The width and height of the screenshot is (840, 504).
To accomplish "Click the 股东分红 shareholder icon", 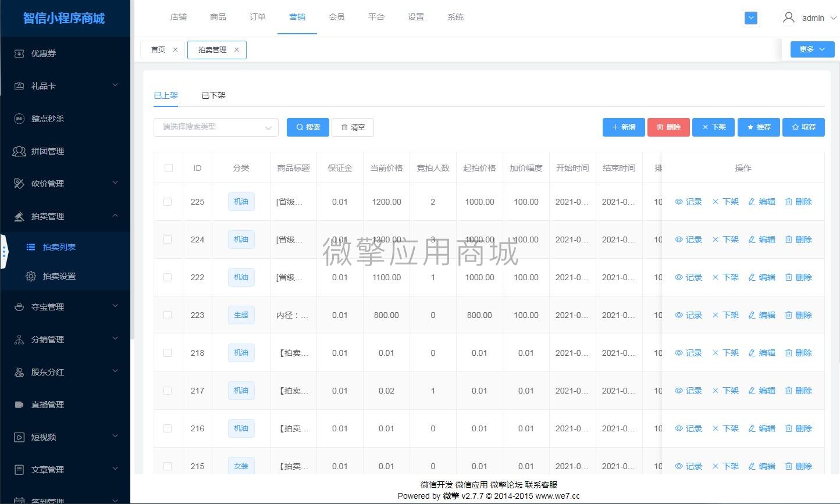I will [x=19, y=372].
